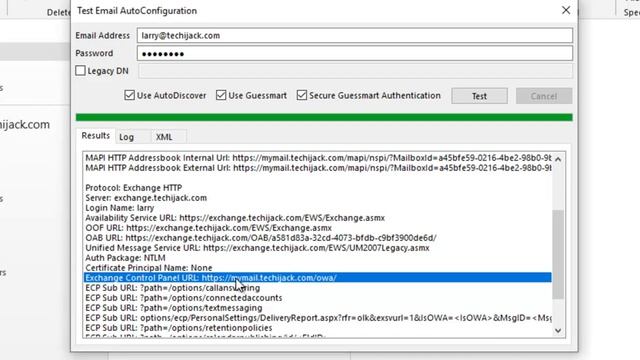The image size is (640, 360).
Task: Click the results scrollbar up arrow
Action: 558,159
